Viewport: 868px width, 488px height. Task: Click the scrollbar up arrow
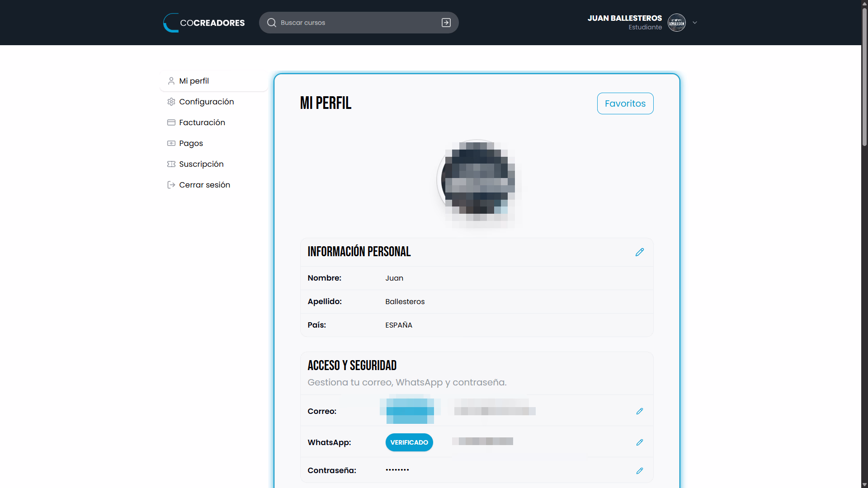click(864, 4)
